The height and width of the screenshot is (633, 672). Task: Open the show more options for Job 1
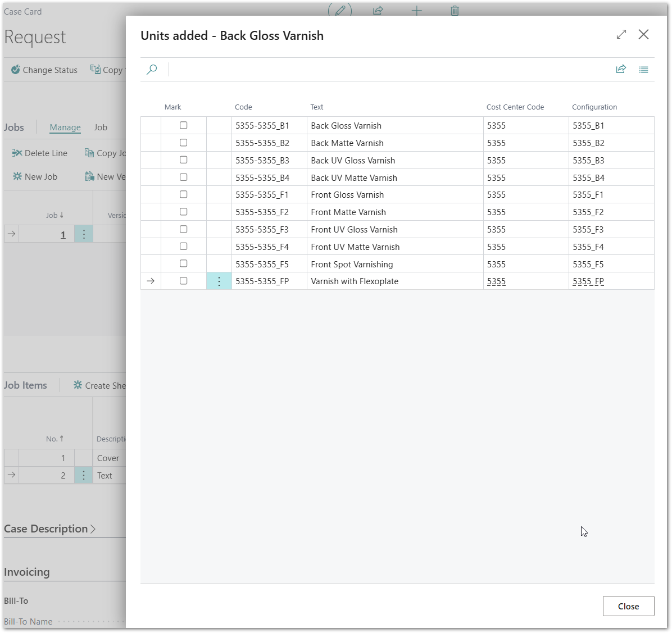point(84,234)
